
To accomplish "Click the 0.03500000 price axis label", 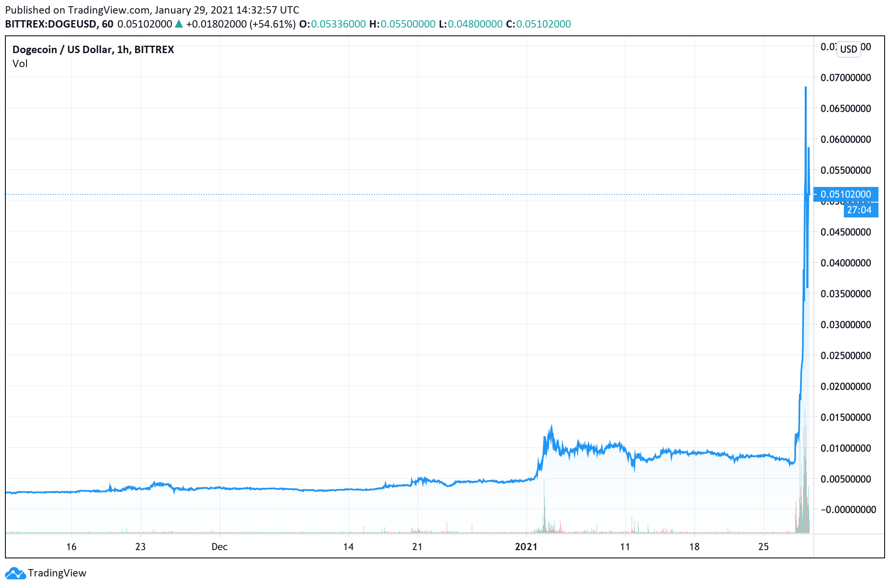I will pyautogui.click(x=846, y=294).
